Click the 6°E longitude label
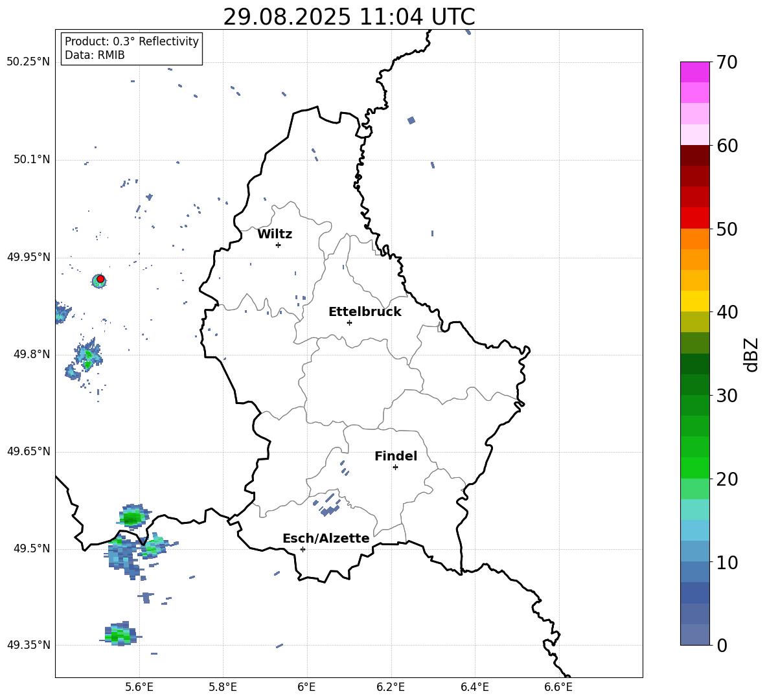 click(306, 687)
